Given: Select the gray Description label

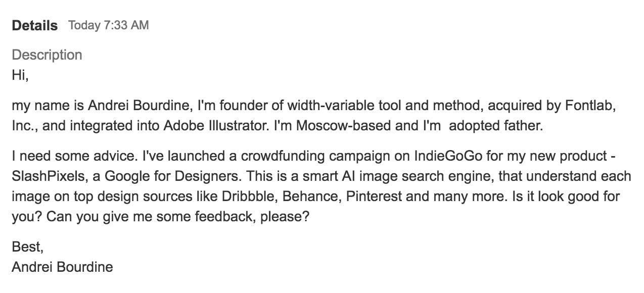Looking at the screenshot, I should [x=47, y=55].
